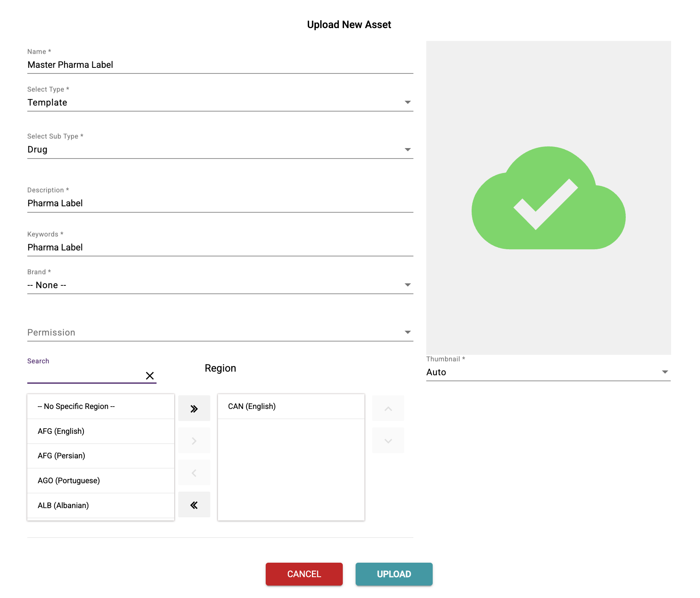Image resolution: width=700 pixels, height=598 pixels.
Task: Move selected region down in order
Action: tap(388, 441)
